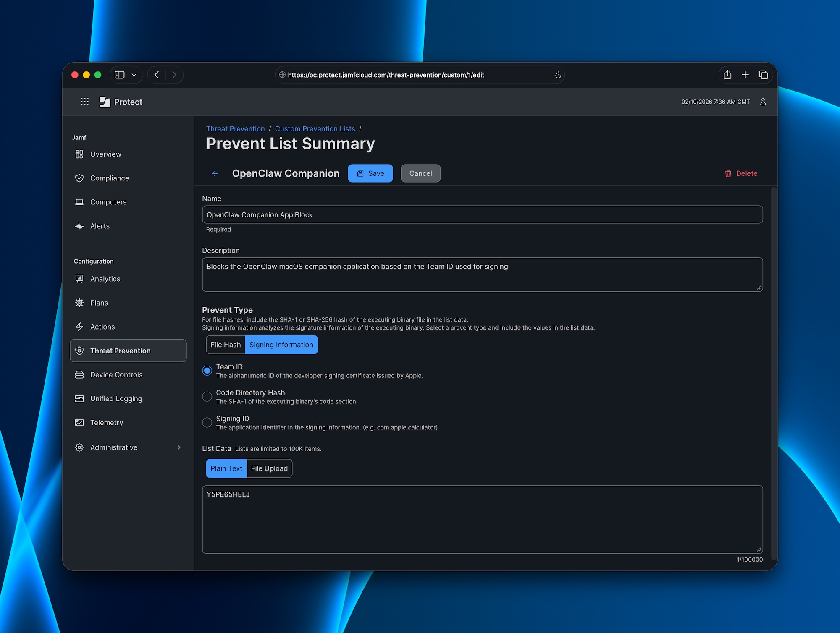Click the Name input field

pos(482,214)
